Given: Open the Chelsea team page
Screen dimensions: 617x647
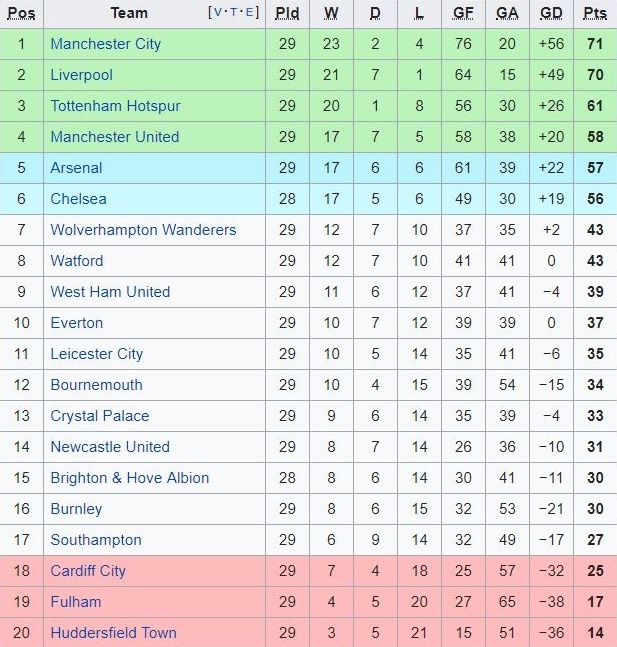Looking at the screenshot, I should click(78, 199).
